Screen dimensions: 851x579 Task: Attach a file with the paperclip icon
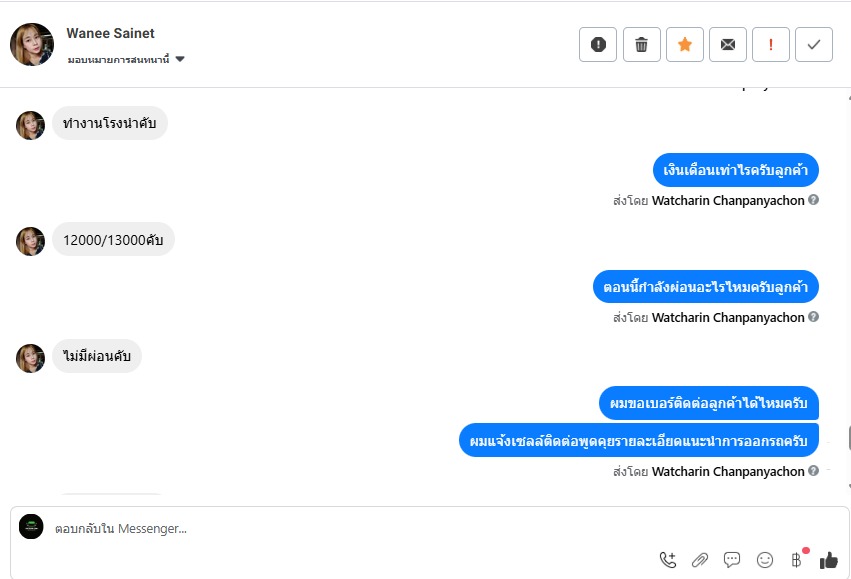tap(700, 559)
